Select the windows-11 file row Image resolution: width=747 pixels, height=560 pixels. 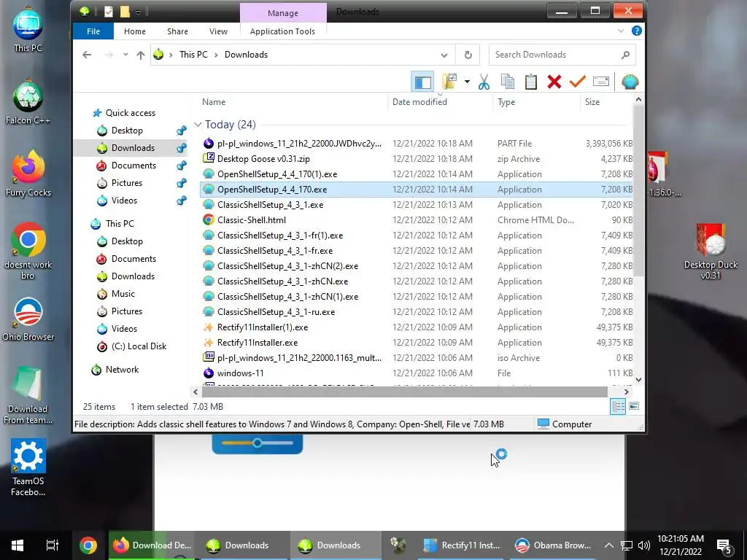click(x=417, y=373)
